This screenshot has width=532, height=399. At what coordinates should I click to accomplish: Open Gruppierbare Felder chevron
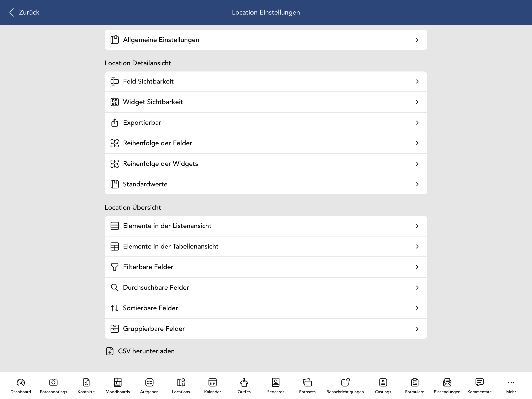click(x=417, y=329)
